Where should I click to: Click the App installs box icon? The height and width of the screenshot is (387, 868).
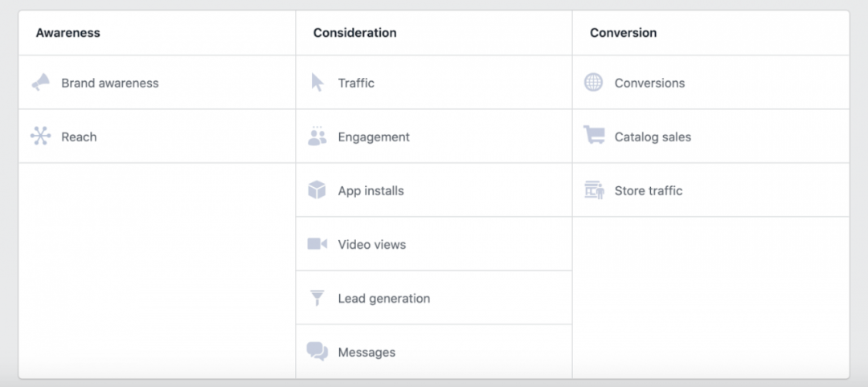click(x=317, y=190)
